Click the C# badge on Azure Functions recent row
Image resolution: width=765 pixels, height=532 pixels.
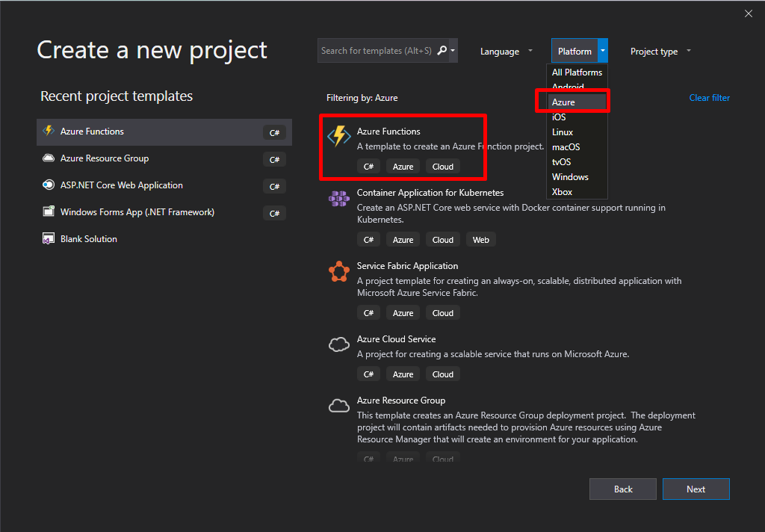pos(275,133)
